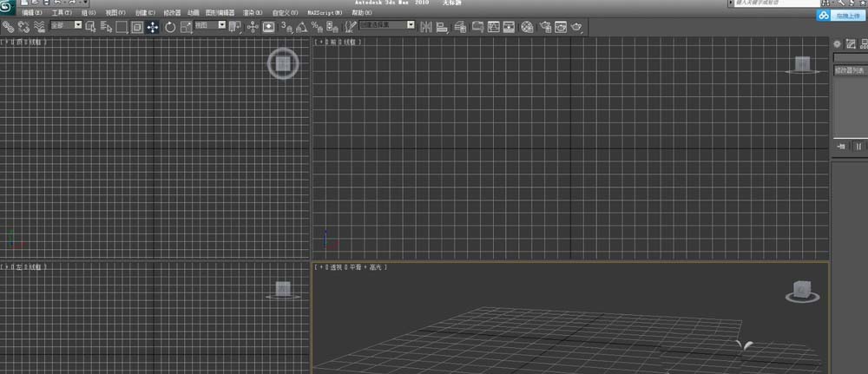The height and width of the screenshot is (374, 868).
Task: Open the 自定义 (Customize) menu
Action: point(285,13)
